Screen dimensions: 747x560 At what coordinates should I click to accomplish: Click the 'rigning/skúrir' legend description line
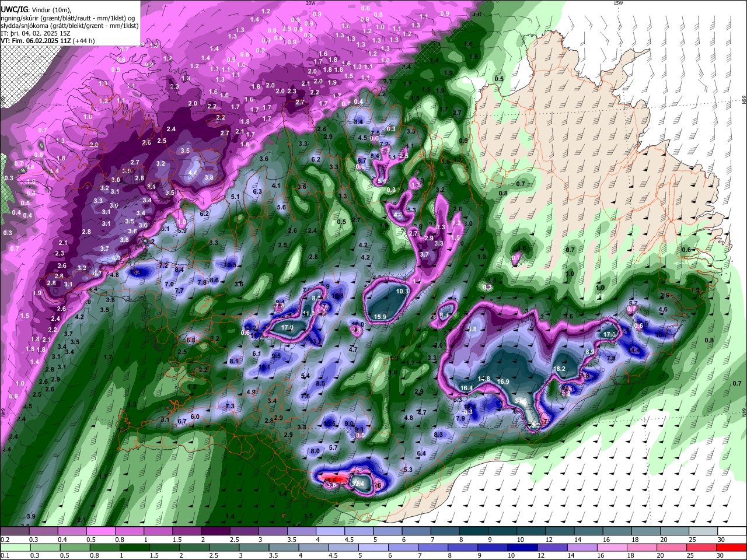pos(69,17)
